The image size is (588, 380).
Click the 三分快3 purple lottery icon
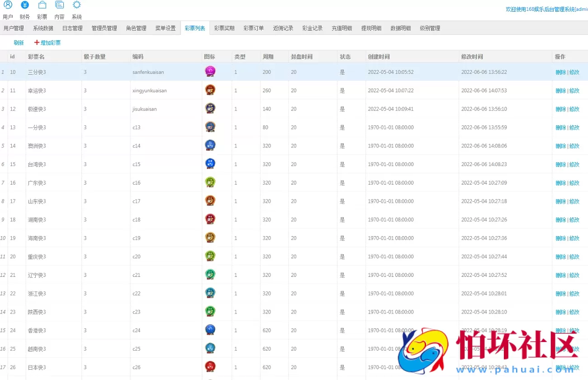pyautogui.click(x=210, y=71)
